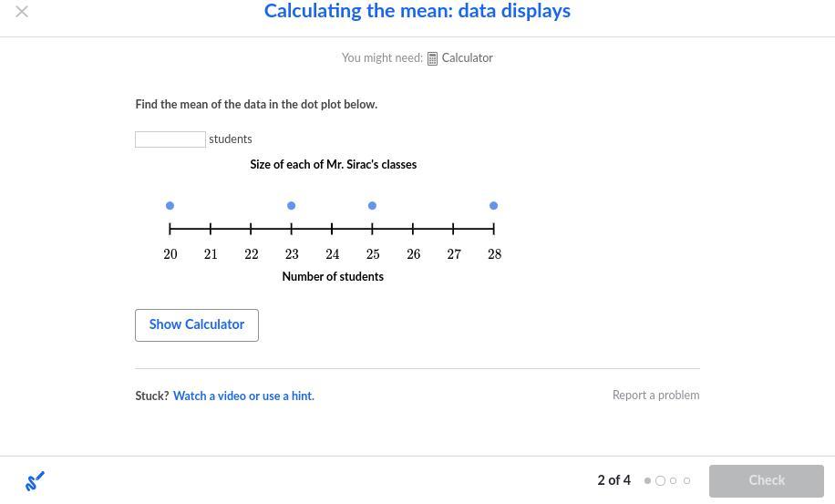This screenshot has width=835, height=504.
Task: Click the data dot above 28
Action: coord(494,206)
